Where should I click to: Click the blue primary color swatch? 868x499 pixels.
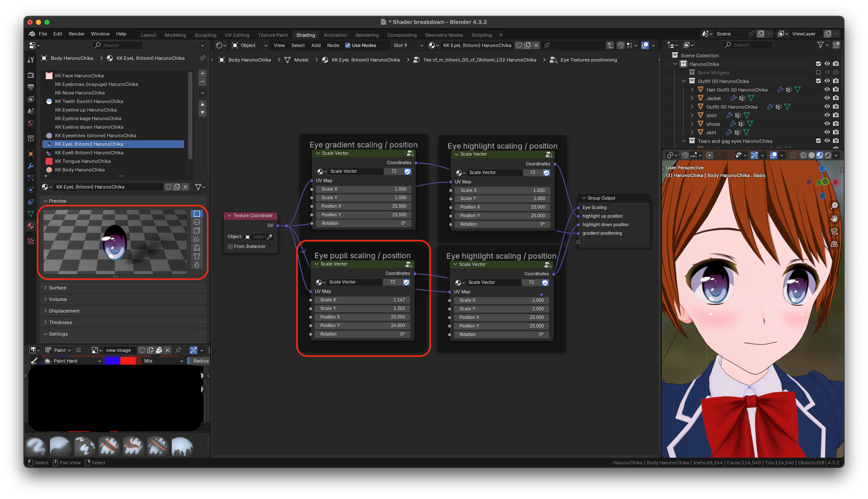click(x=112, y=361)
